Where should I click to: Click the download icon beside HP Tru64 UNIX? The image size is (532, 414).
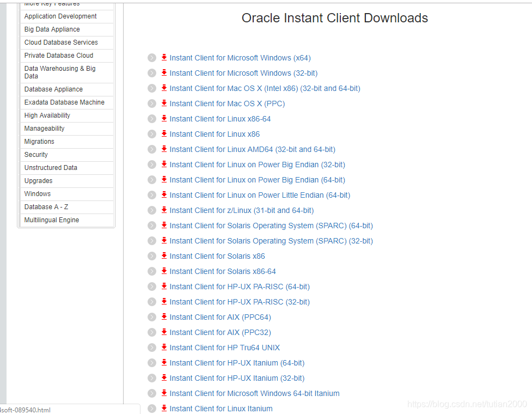tap(164, 348)
